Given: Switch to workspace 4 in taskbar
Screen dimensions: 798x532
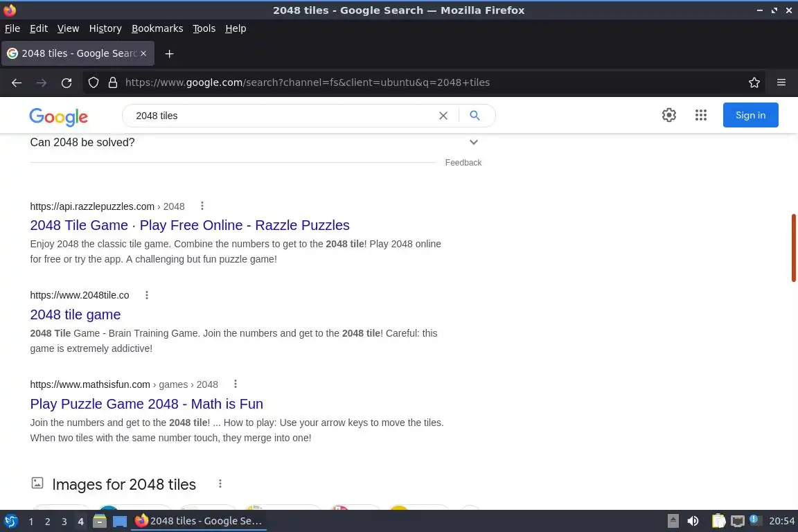Looking at the screenshot, I should [x=80, y=522].
